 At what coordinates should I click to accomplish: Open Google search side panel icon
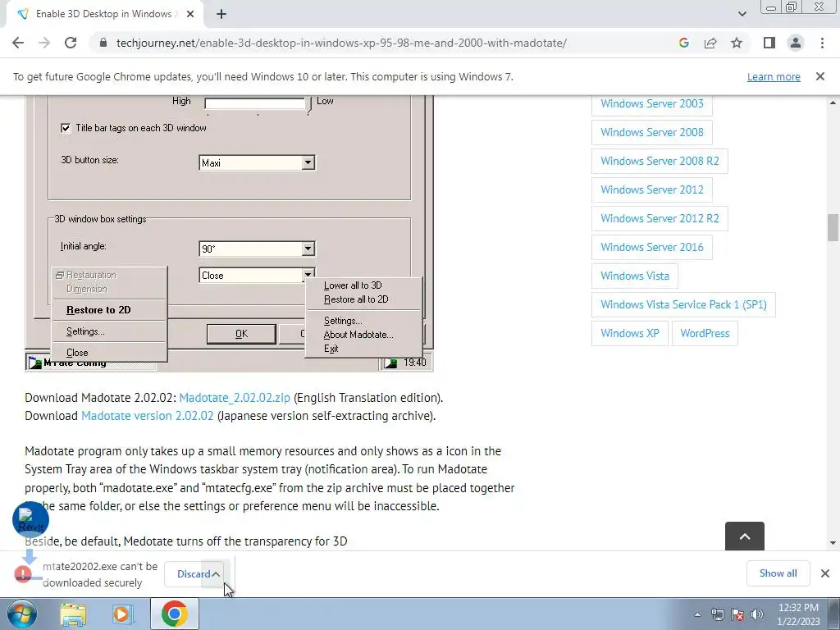click(683, 43)
